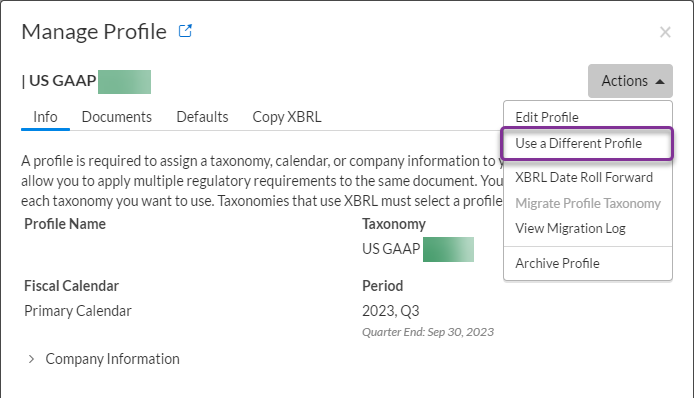Click the Company Information chevron arrow
Viewport: 694px width, 398px height.
pyautogui.click(x=31, y=359)
